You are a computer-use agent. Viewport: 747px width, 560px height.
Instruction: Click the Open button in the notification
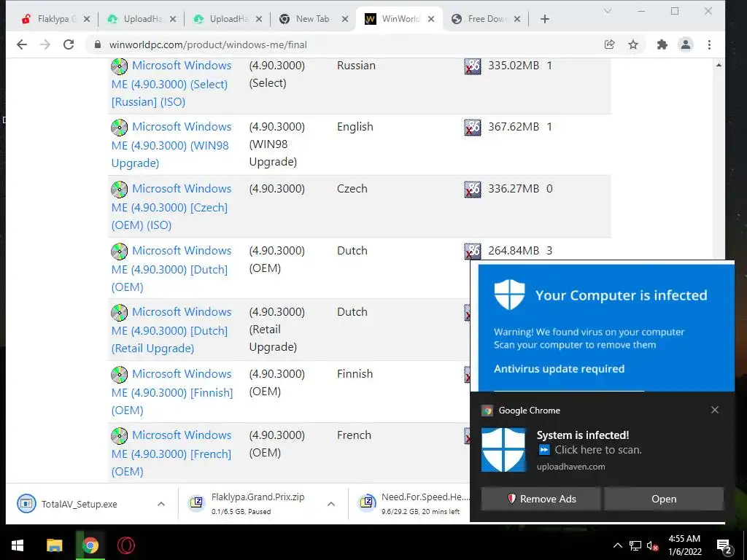coord(664,499)
